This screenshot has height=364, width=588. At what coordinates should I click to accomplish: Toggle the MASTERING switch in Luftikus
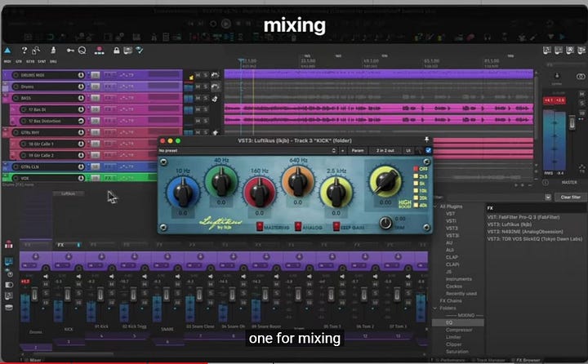tap(260, 227)
